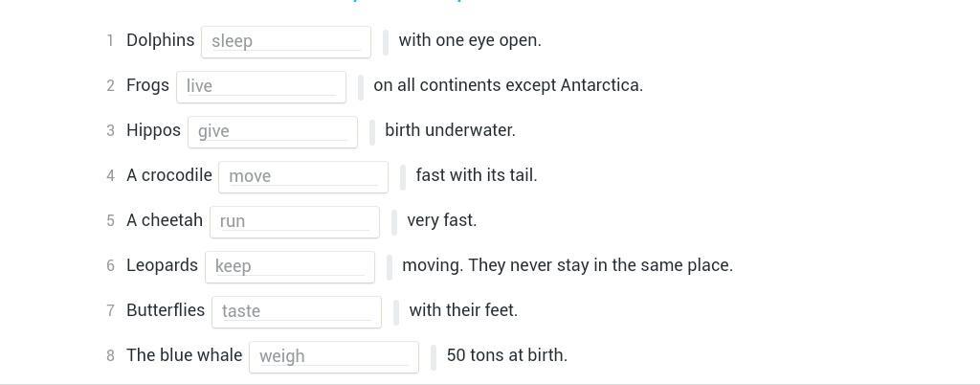Image resolution: width=980 pixels, height=385 pixels.
Task: Select the 'weigh' field for The blue whale
Action: pyautogui.click(x=333, y=356)
